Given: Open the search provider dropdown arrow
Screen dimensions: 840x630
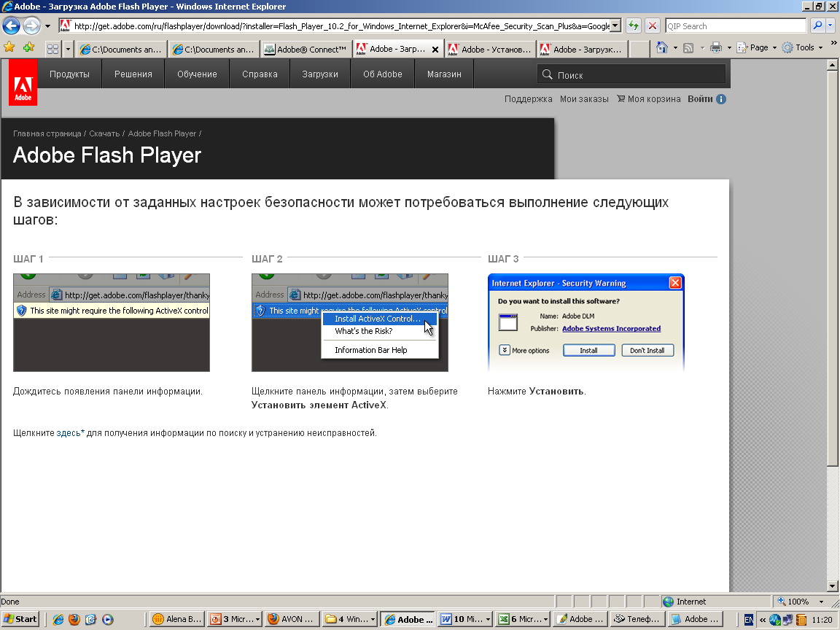Looking at the screenshot, I should (x=831, y=26).
